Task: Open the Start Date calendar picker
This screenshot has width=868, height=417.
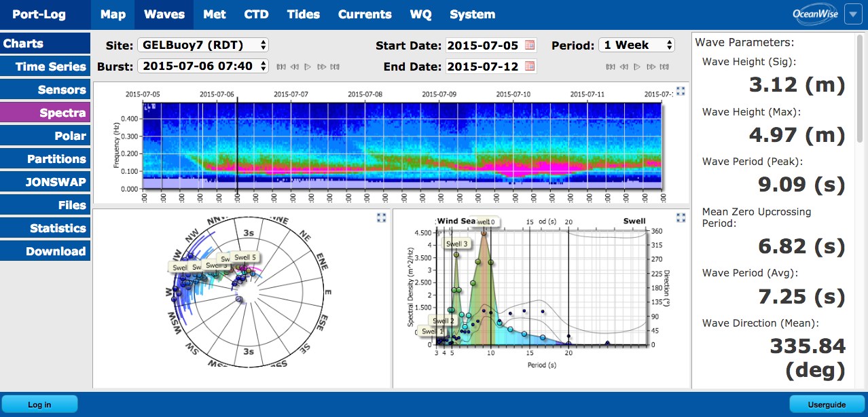Action: 530,46
